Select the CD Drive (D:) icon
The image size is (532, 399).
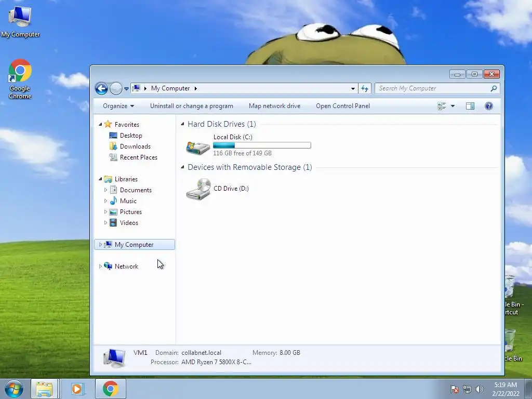click(198, 189)
